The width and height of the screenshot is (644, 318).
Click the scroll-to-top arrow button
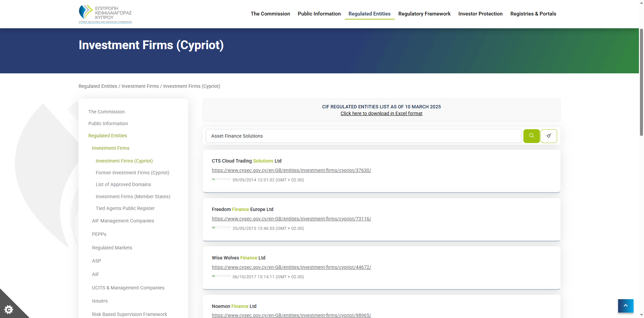[625, 306]
